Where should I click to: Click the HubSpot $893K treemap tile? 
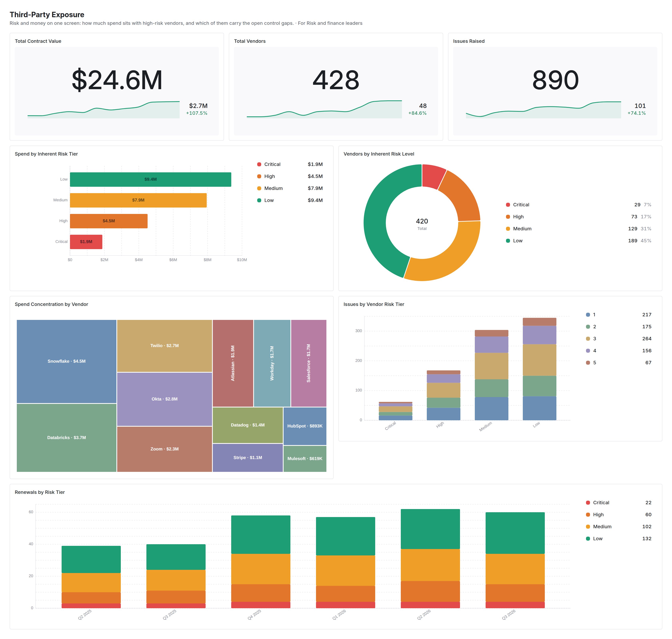[305, 426]
